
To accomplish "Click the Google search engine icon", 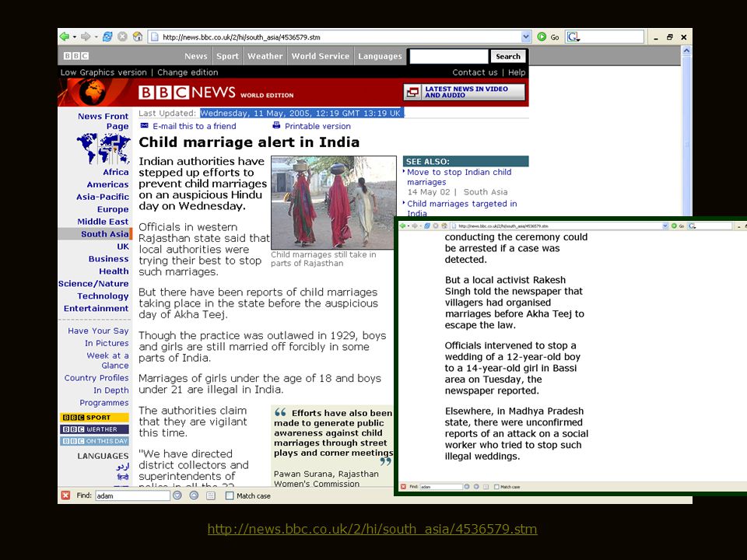I will click(x=573, y=37).
